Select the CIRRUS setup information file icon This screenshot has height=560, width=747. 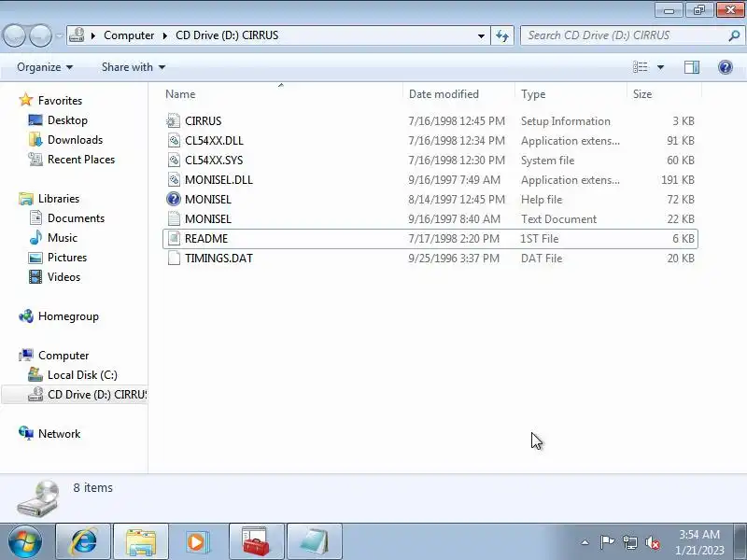click(x=174, y=121)
